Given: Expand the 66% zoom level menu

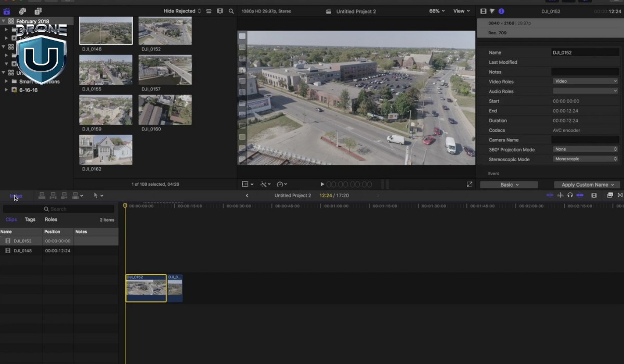Looking at the screenshot, I should pyautogui.click(x=437, y=11).
